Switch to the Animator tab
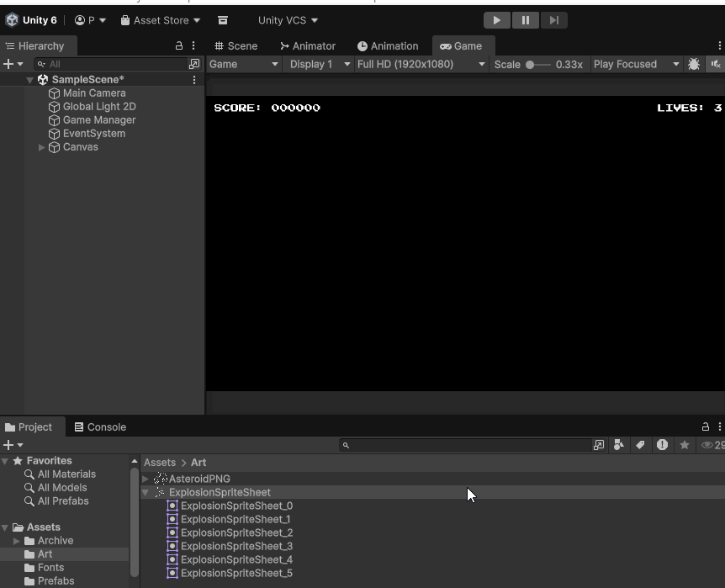725x588 pixels. 308,46
